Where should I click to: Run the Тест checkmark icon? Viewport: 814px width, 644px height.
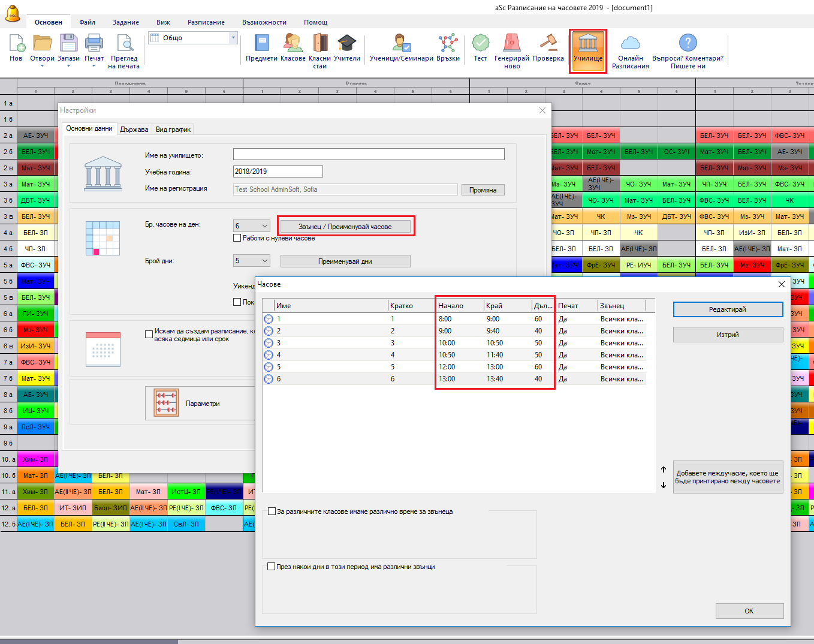(x=480, y=48)
